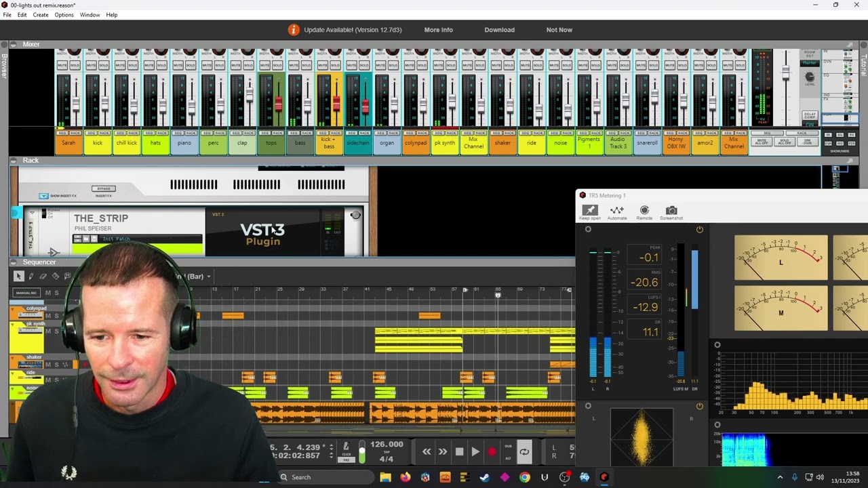This screenshot has height=488, width=868.
Task: Open the Window menu
Action: [x=90, y=15]
